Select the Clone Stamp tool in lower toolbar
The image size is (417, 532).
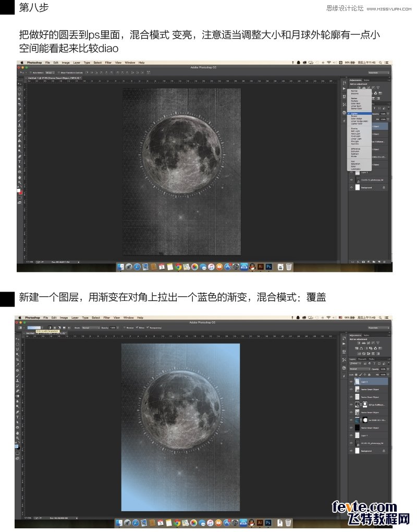[17, 381]
